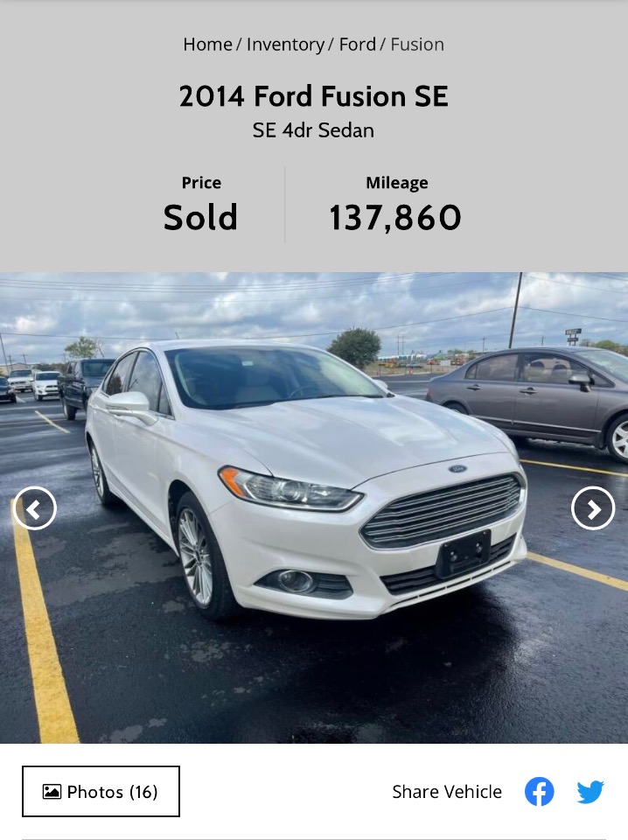
Task: Select the Fusion breadcrumb item
Action: (417, 45)
